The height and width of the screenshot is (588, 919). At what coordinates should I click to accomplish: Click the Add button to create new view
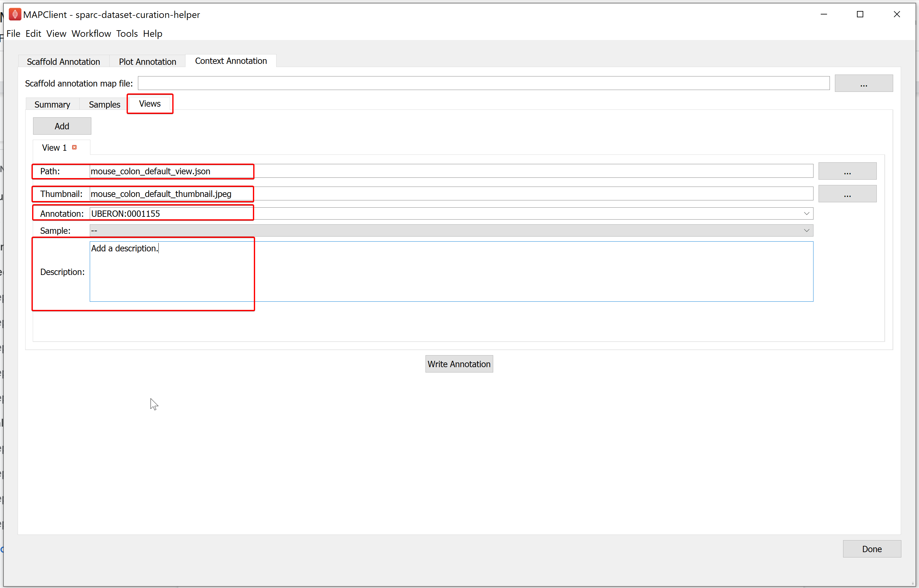coord(62,126)
